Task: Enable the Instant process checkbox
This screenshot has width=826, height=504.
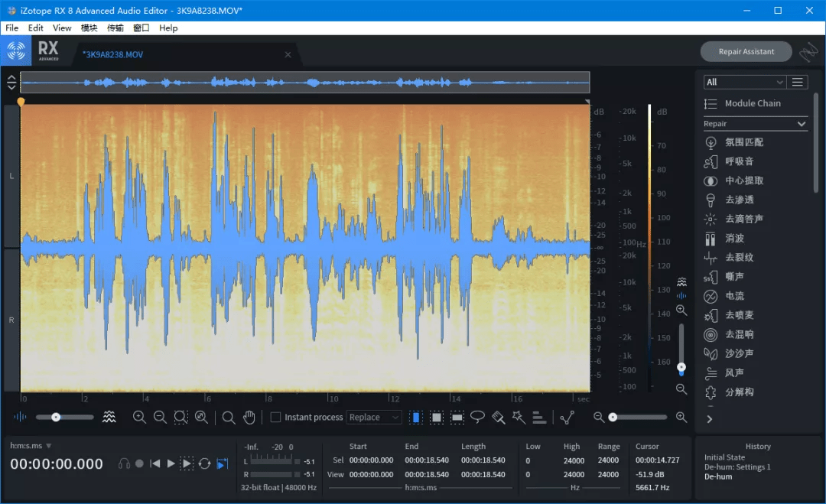Action: pos(275,417)
